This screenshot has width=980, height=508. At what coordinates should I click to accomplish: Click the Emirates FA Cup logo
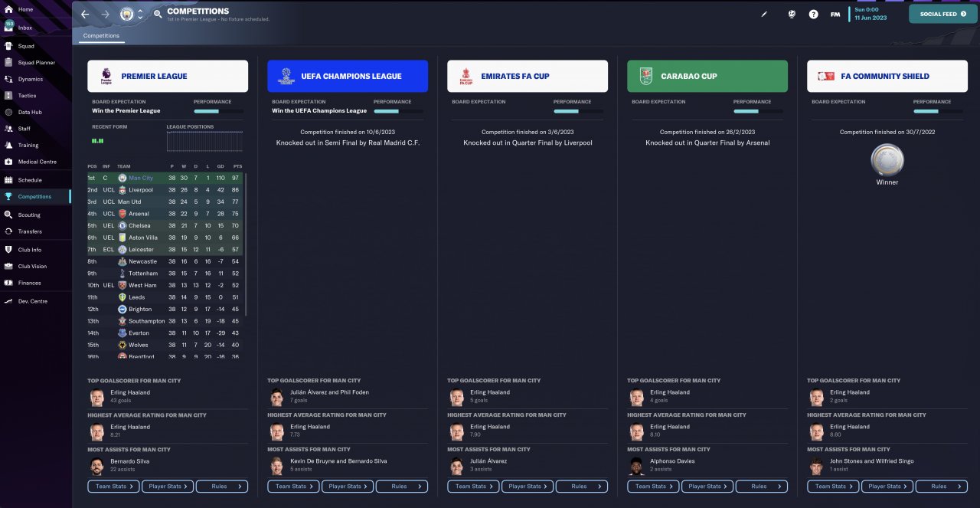(x=465, y=76)
